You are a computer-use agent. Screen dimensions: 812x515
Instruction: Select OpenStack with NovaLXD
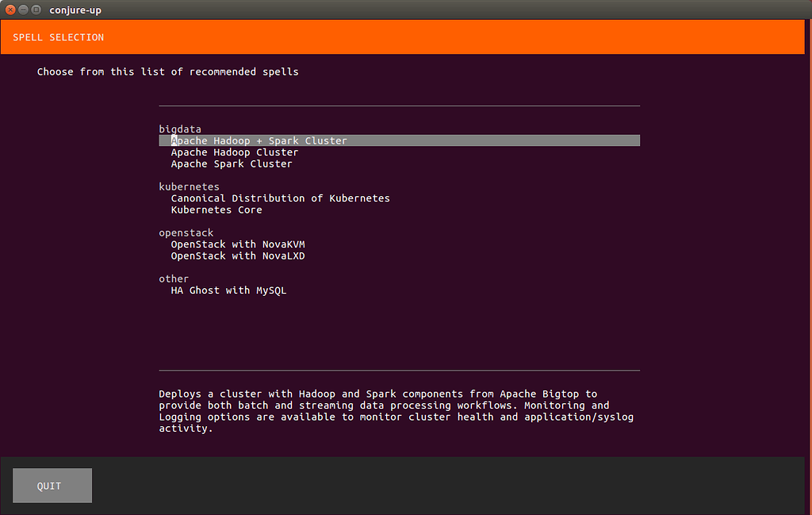pyautogui.click(x=238, y=256)
